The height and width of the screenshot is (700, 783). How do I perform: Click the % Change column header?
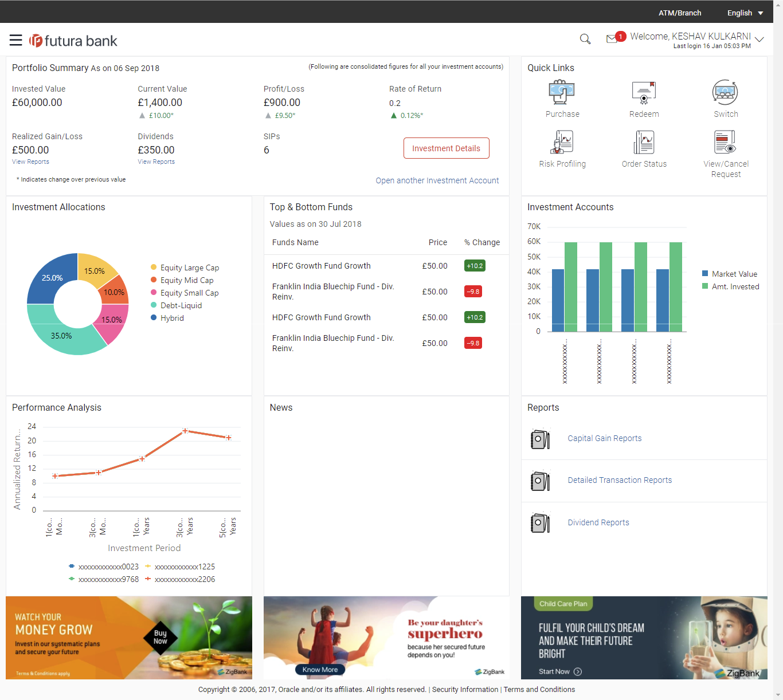click(482, 242)
